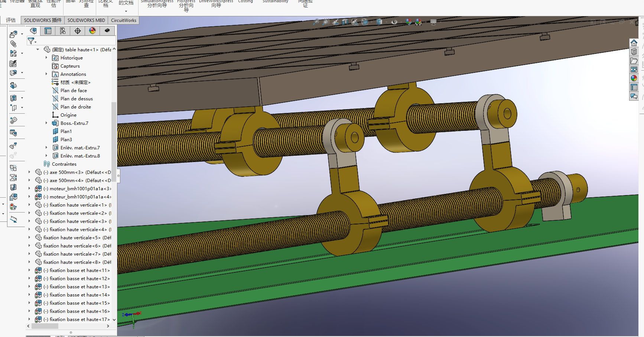Open View Palette icon in task pane
Viewport: 644px width, 337px height.
point(634,69)
